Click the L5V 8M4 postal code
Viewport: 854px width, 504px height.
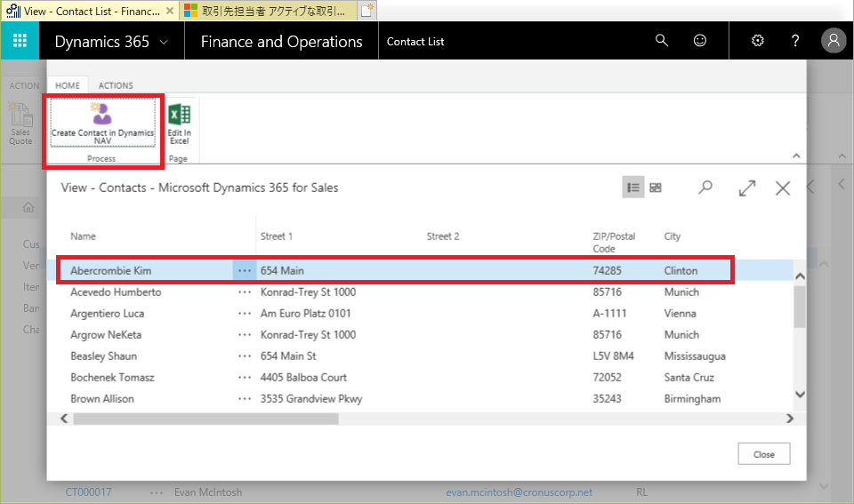tap(613, 356)
